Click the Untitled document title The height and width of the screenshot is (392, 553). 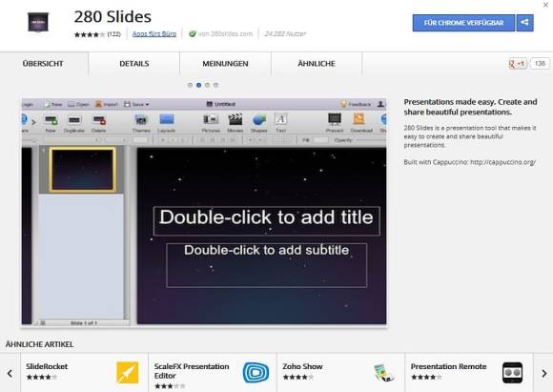click(x=221, y=104)
